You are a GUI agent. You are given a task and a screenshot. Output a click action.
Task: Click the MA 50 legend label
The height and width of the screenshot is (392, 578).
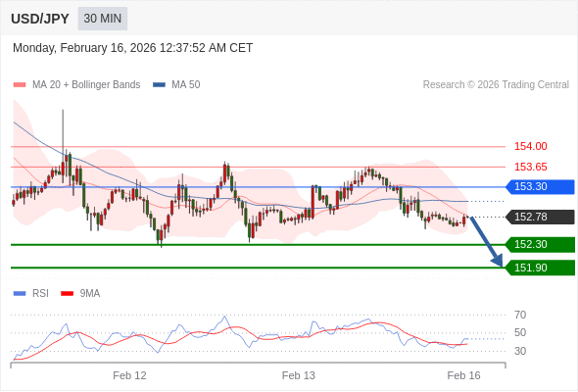(186, 85)
